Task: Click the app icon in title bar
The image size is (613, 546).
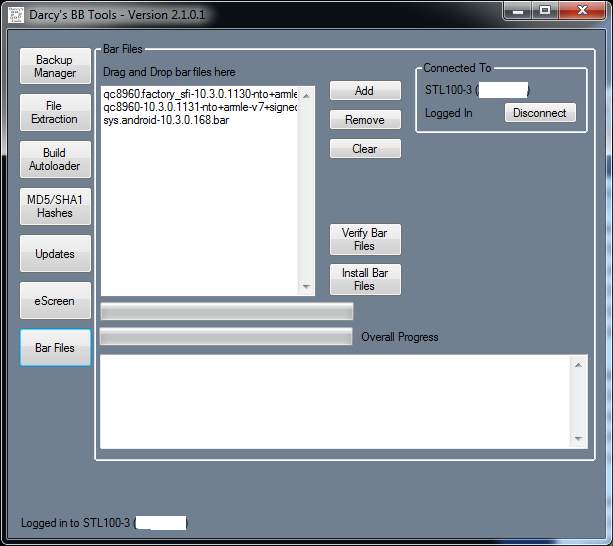Action: [17, 15]
